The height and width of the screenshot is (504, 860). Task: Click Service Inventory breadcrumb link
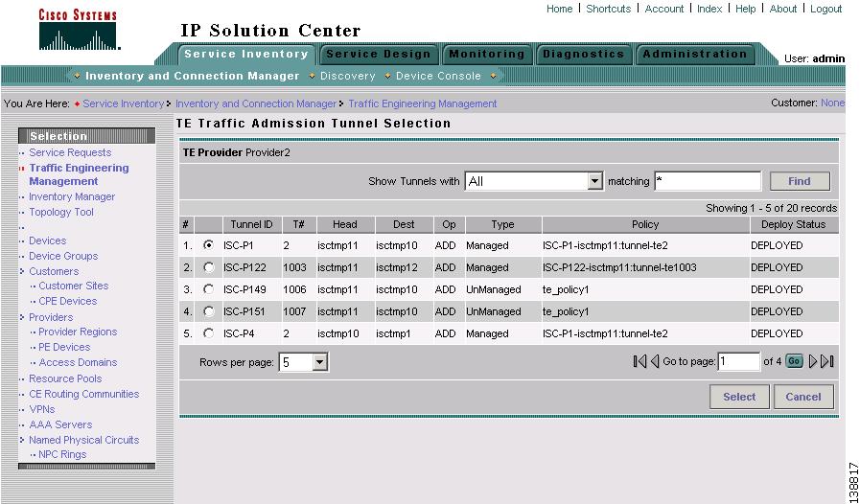(124, 103)
